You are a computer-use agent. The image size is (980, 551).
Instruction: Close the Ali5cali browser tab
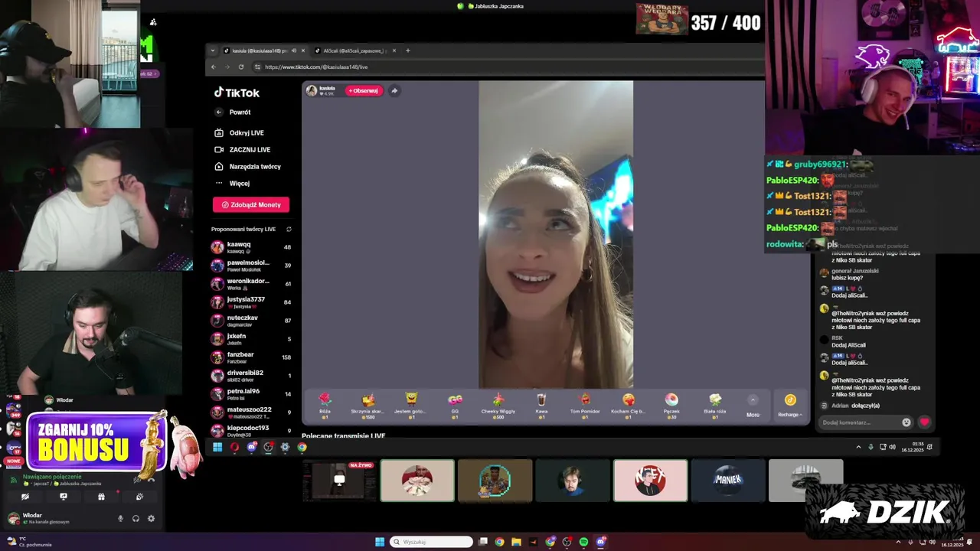coord(394,51)
